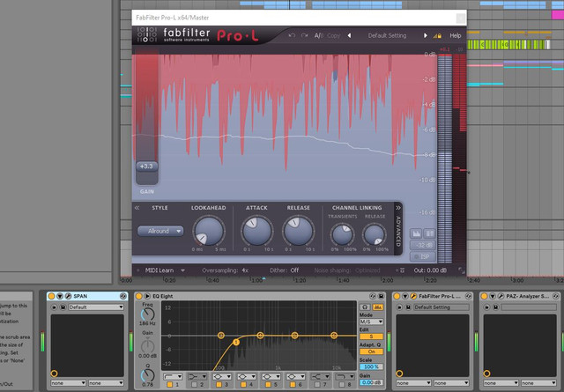Open band 8 filter type dropdown
The image size is (564, 392).
click(x=344, y=376)
